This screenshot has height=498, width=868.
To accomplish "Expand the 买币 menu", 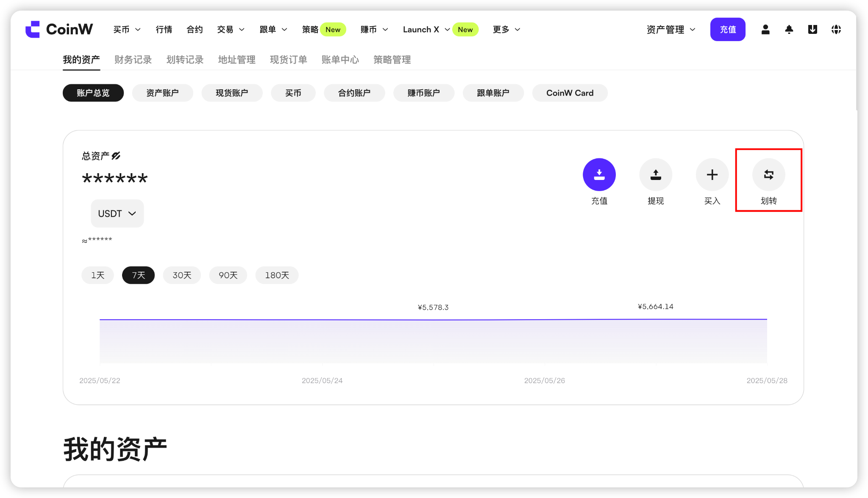I will (x=127, y=30).
